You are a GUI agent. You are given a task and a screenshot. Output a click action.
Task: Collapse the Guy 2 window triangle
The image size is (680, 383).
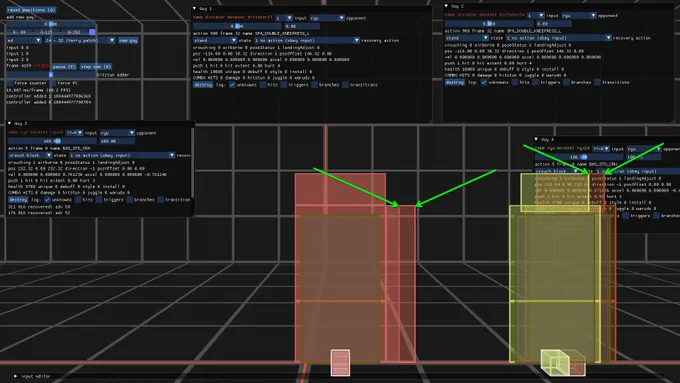tap(446, 6)
